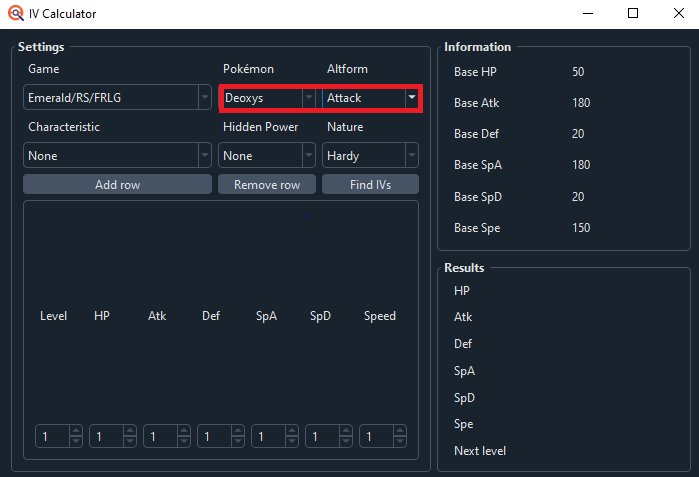Click the Base HP value 50
The height and width of the screenshot is (477, 699).
pos(578,72)
